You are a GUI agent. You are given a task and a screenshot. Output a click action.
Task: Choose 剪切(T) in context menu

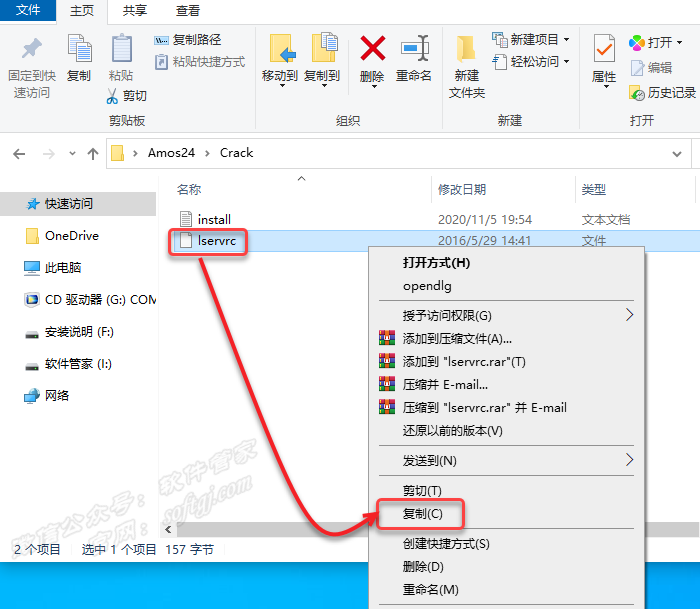pos(507,491)
